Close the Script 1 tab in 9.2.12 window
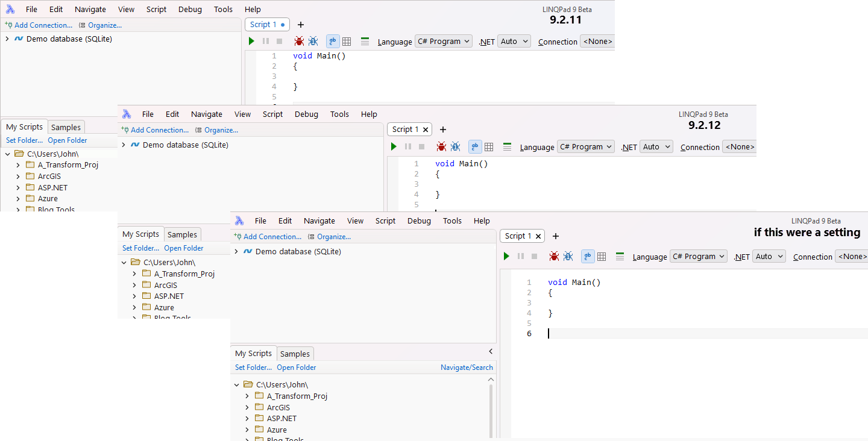This screenshot has width=868, height=441. tap(426, 130)
